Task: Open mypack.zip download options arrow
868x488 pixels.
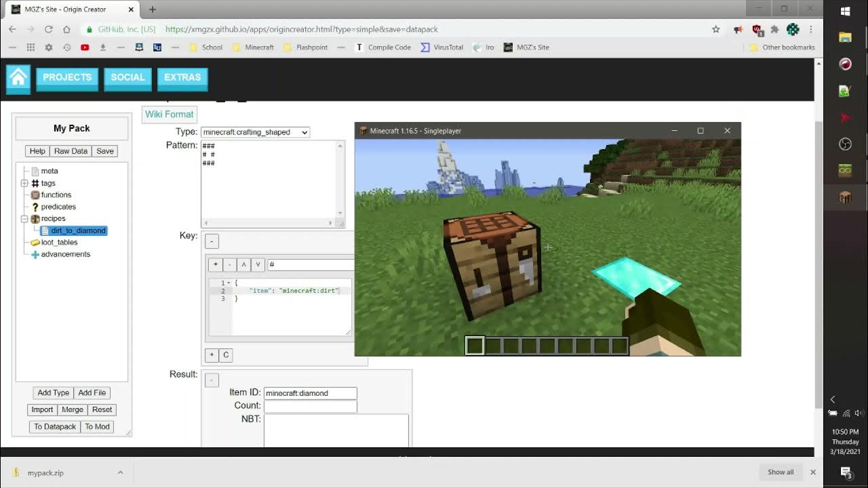Action: [120, 472]
